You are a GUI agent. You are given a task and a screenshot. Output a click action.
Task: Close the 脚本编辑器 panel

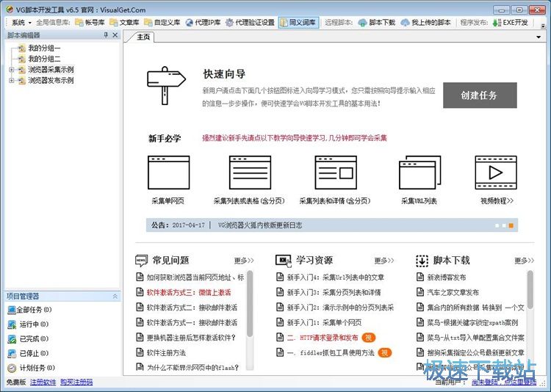(115, 35)
